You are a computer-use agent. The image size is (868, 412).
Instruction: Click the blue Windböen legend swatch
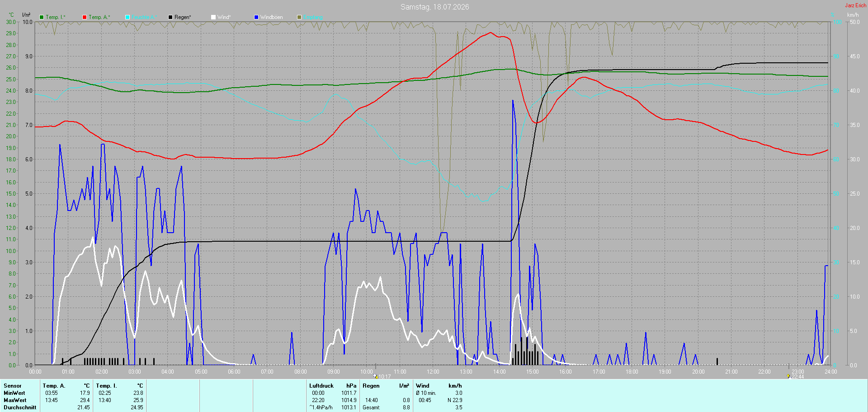click(x=256, y=17)
